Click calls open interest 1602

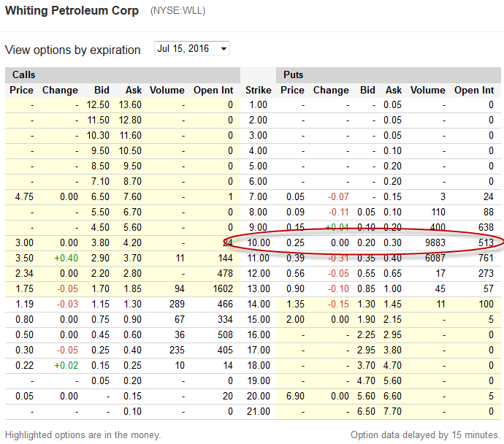223,289
